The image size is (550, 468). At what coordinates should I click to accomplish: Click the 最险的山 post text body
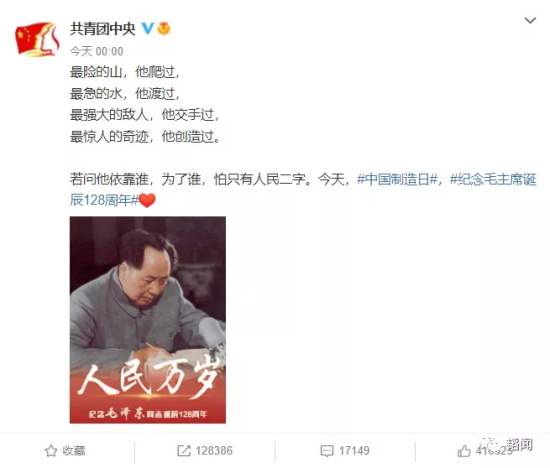[146, 104]
